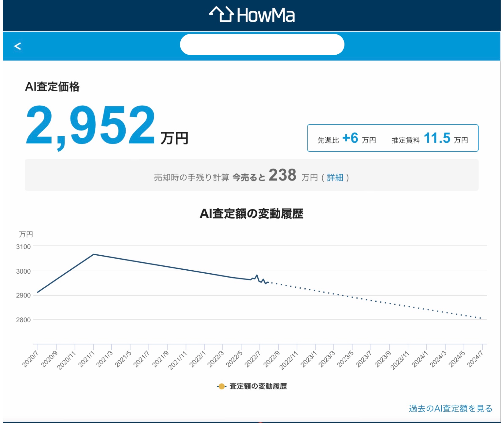504x423 pixels.
Task: Click the 3000 y-axis label
Action: coord(23,271)
